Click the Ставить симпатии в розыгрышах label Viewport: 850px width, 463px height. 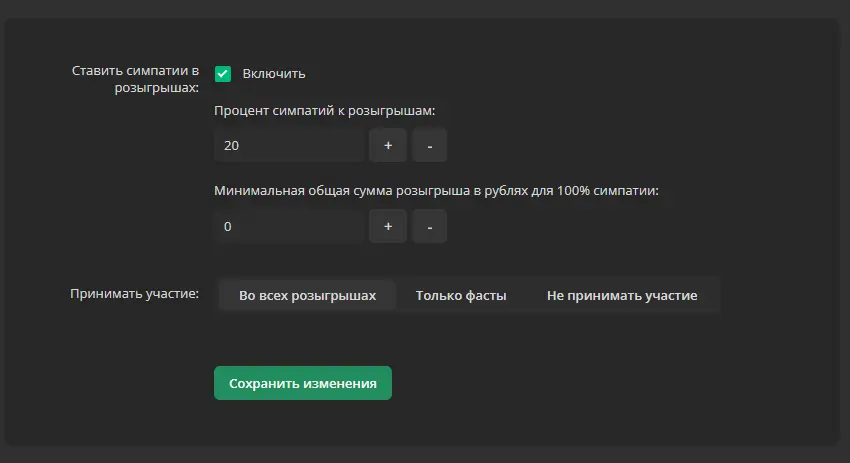136,79
